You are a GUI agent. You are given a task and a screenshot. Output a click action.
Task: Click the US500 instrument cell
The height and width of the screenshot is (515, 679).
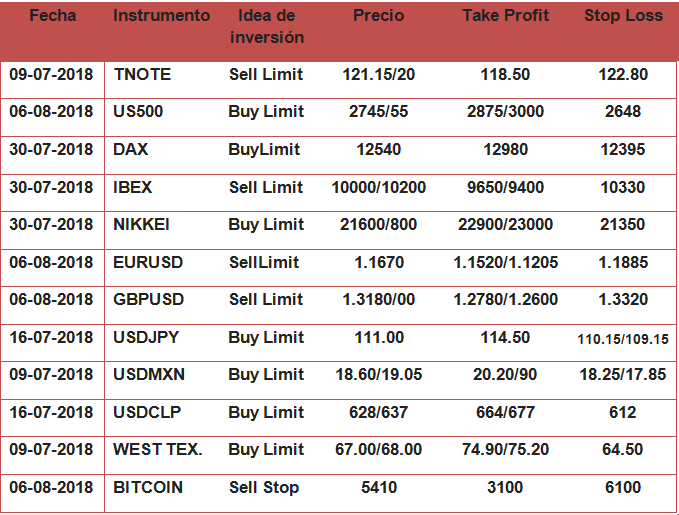coord(139,112)
